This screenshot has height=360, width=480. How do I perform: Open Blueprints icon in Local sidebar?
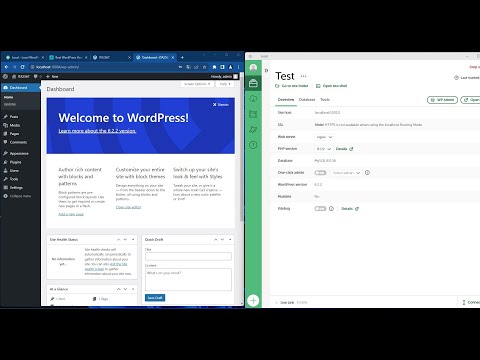click(x=253, y=114)
